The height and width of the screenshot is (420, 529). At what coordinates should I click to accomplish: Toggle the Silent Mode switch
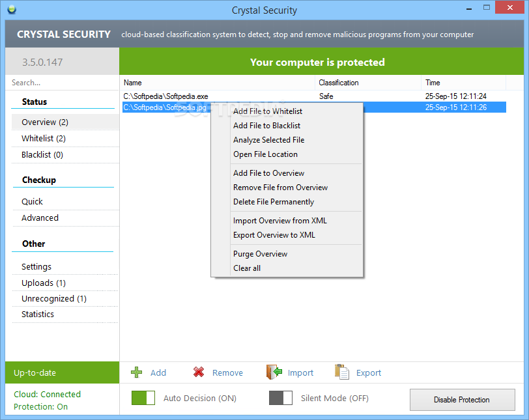(281, 398)
